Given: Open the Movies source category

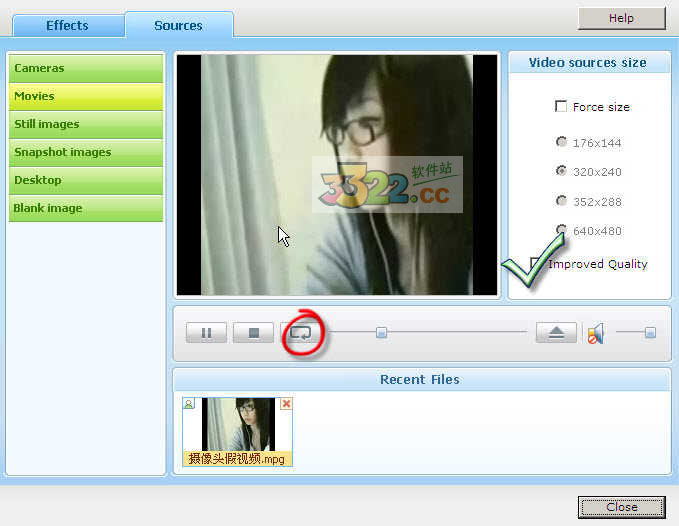Looking at the screenshot, I should click(x=86, y=97).
